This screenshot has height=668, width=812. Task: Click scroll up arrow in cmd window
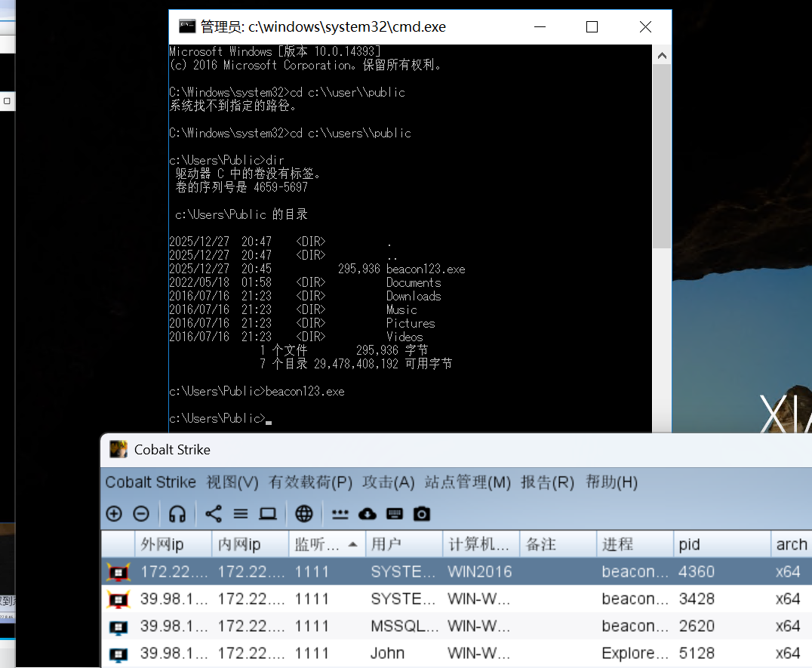coord(662,55)
